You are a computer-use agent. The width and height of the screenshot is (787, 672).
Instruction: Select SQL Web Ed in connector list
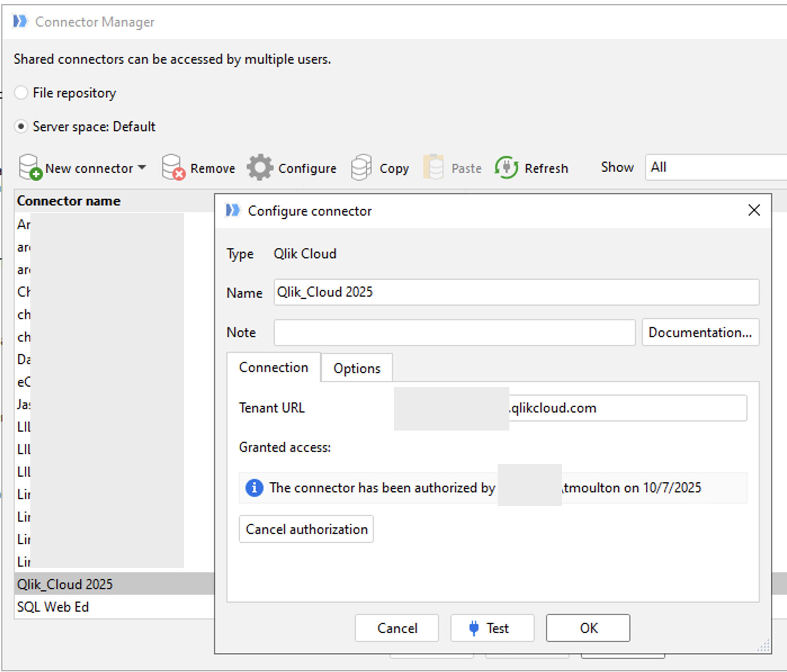[x=53, y=607]
